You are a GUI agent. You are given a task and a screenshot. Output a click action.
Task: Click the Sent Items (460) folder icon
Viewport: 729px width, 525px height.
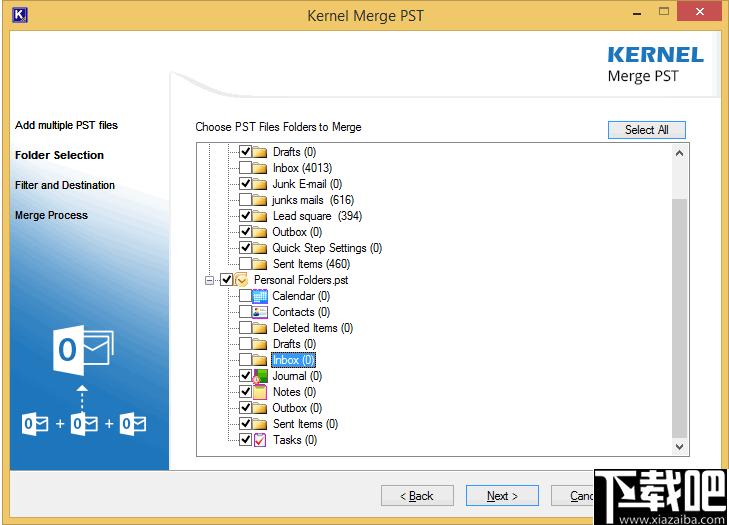(259, 264)
